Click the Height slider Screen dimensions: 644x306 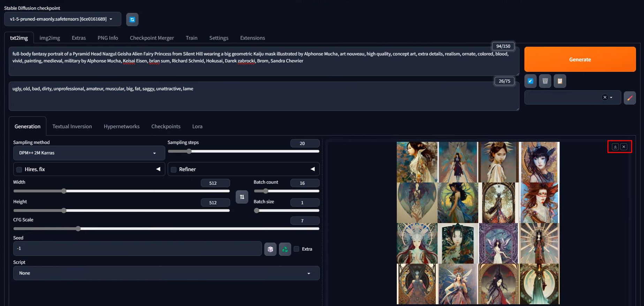[122, 211]
